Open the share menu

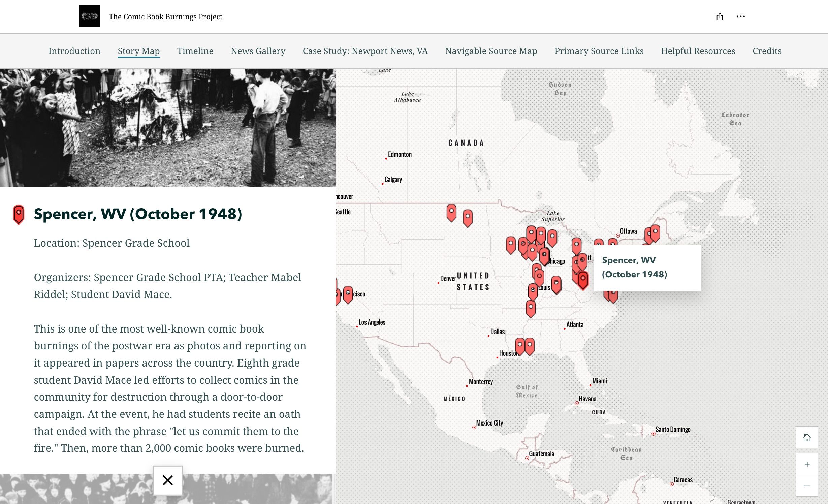pyautogui.click(x=720, y=16)
